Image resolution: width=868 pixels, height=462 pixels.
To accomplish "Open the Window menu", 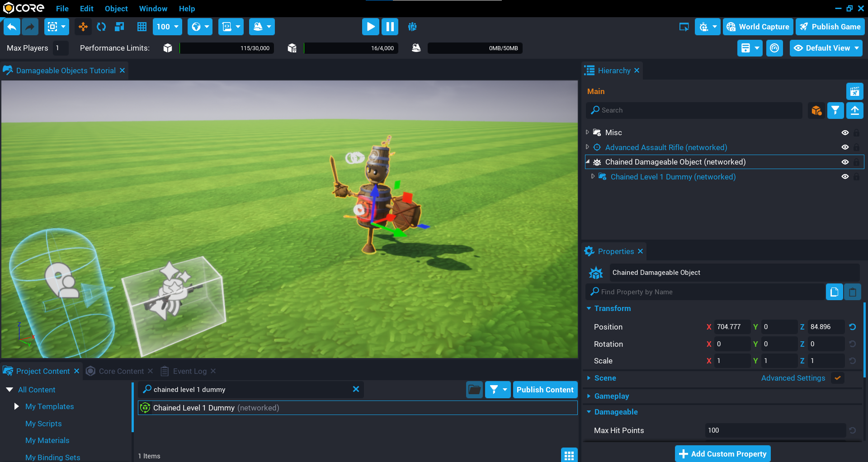I will coord(153,9).
